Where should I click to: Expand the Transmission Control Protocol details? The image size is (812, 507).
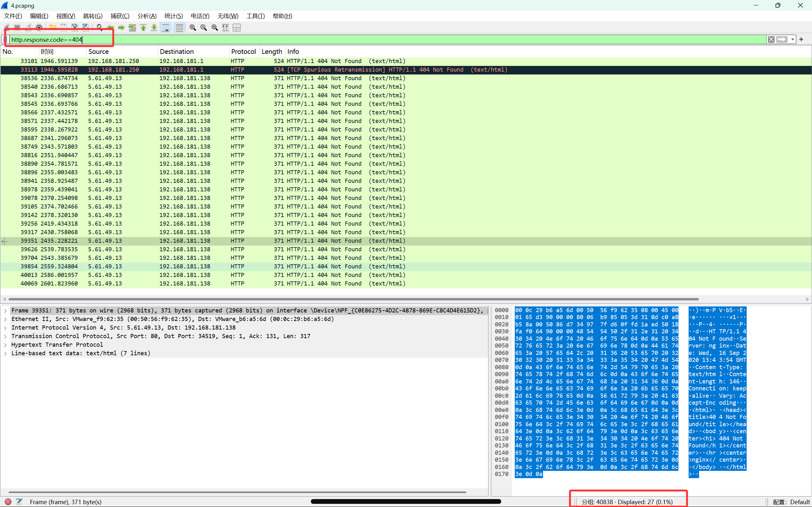click(5, 336)
